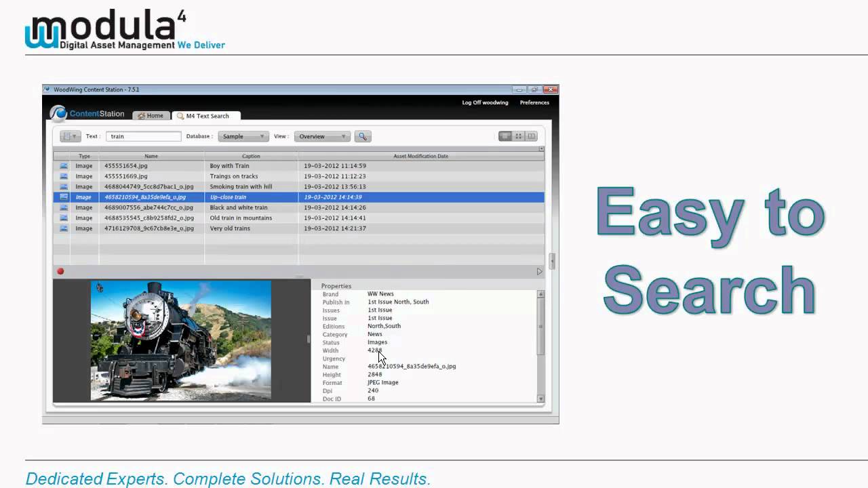Click image icon of 455551669.jpg row
This screenshot has width=868, height=488.
pyautogui.click(x=64, y=176)
